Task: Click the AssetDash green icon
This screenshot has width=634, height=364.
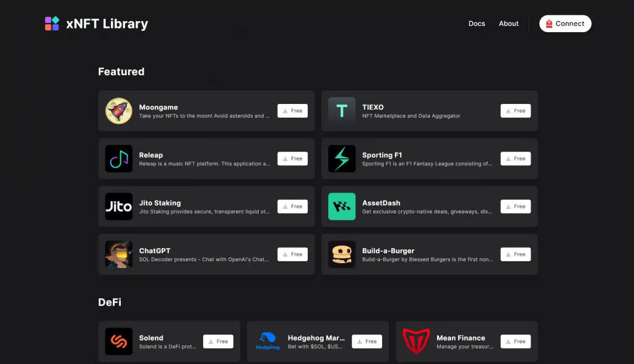Action: tap(341, 207)
